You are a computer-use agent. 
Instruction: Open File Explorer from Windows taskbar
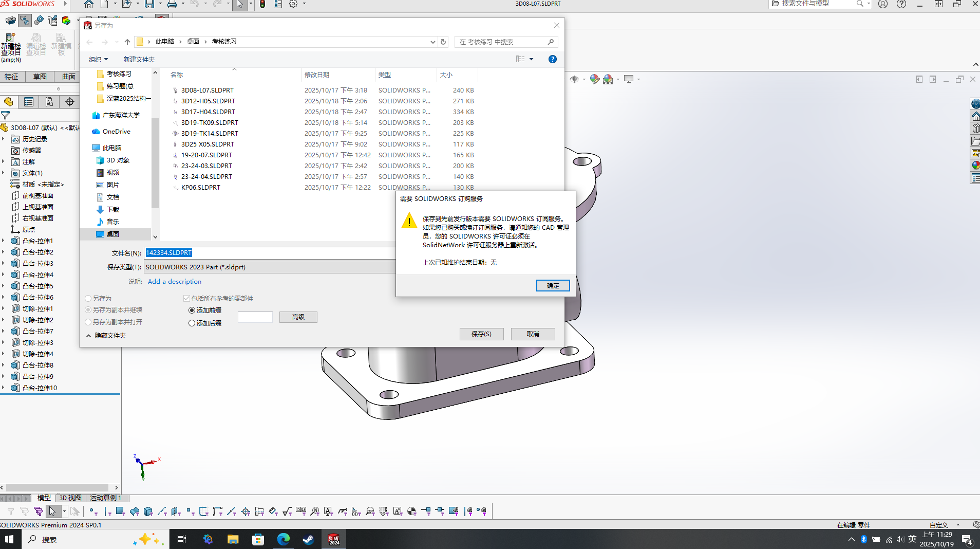pyautogui.click(x=233, y=539)
